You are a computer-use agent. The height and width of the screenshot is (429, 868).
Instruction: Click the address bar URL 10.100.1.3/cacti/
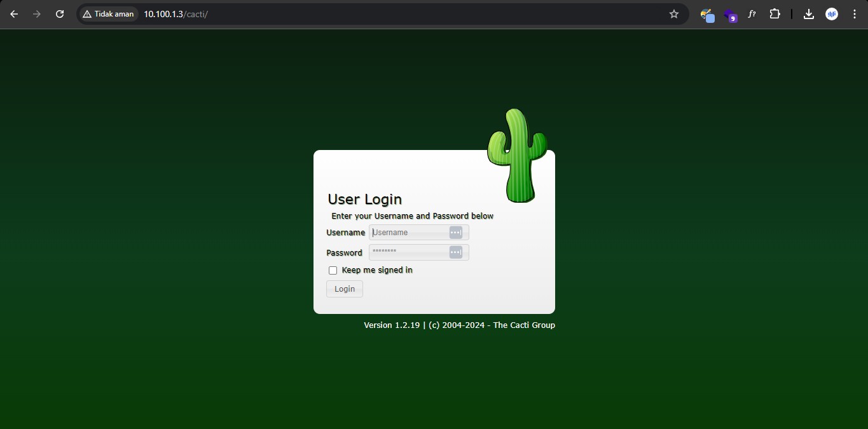pos(176,14)
